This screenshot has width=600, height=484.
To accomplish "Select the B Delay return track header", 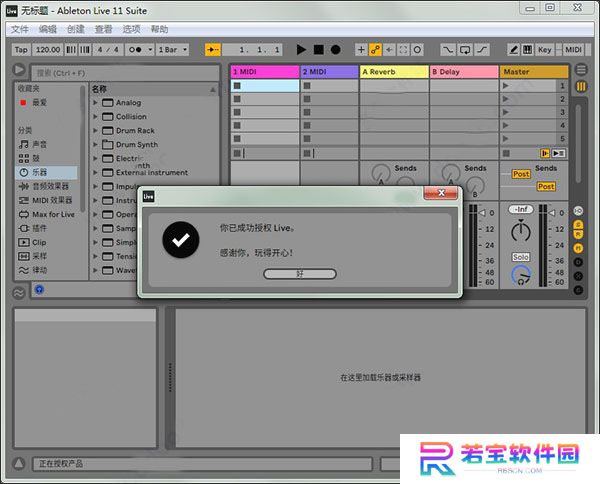I will (x=464, y=72).
